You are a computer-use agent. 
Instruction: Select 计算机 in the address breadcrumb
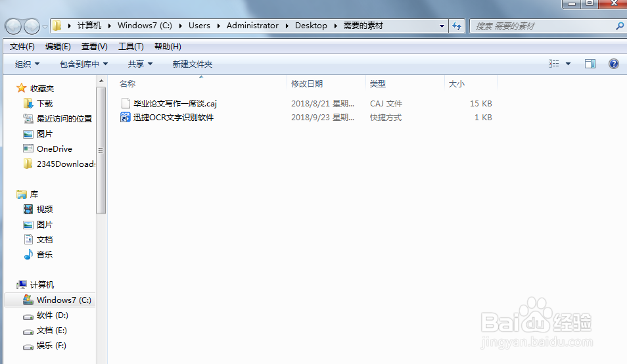[89, 26]
